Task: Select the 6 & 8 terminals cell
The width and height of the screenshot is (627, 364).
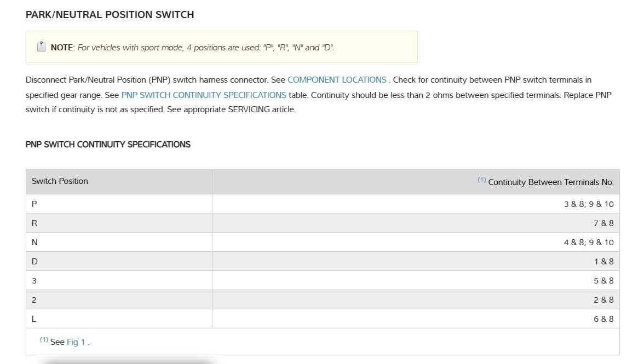Action: tap(603, 319)
